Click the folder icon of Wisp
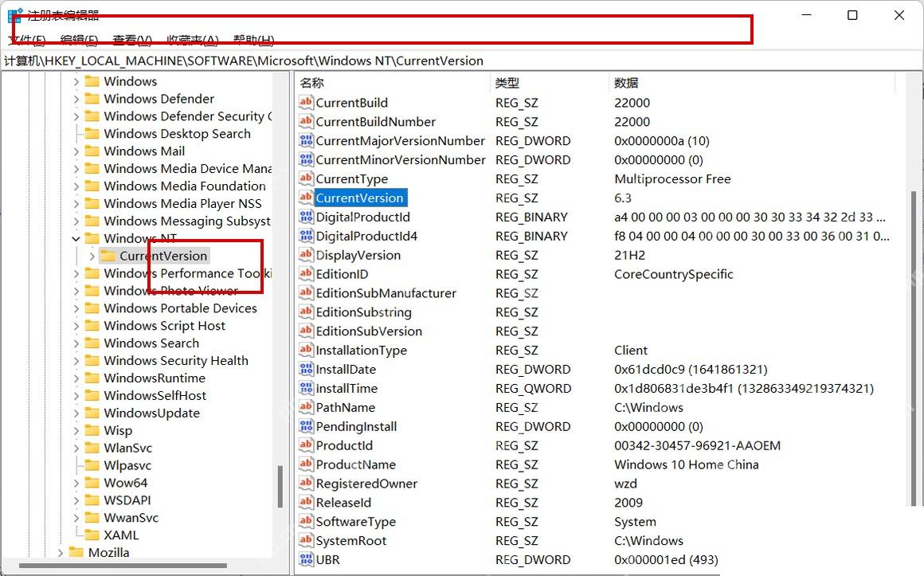 [x=92, y=430]
